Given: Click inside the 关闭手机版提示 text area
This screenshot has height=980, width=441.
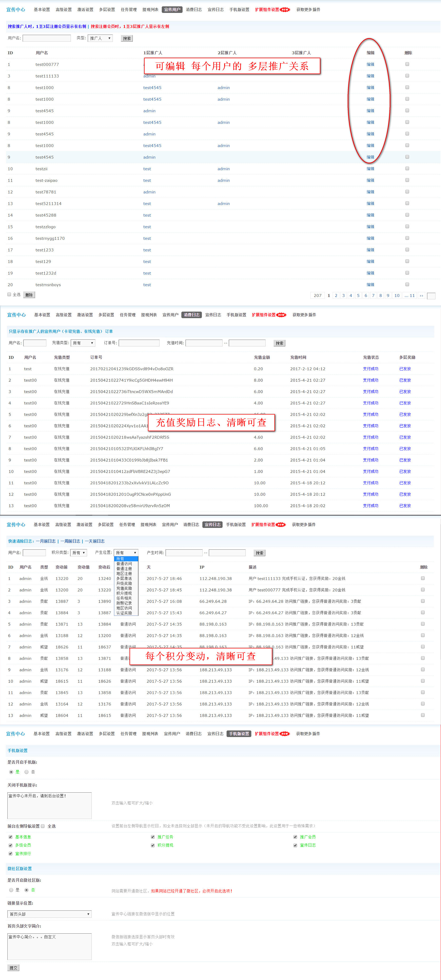Looking at the screenshot, I should pos(50,805).
